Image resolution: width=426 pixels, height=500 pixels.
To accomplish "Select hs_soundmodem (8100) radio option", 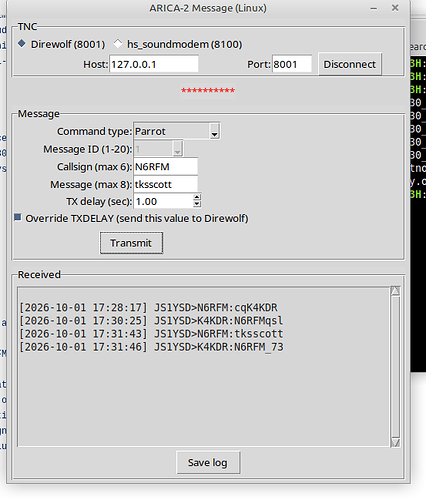I will click(x=118, y=44).
